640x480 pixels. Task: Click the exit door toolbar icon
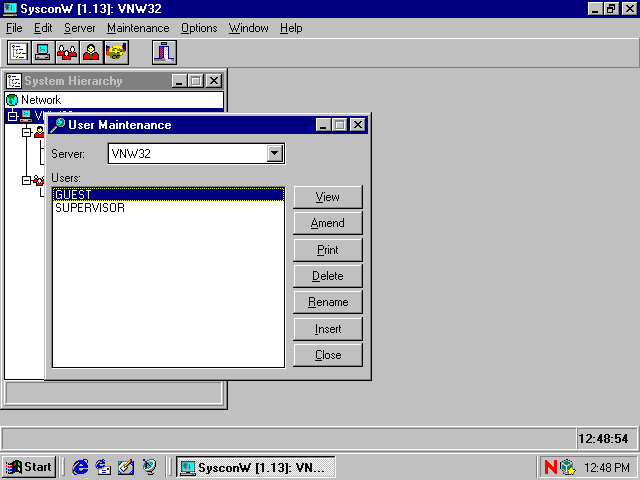pyautogui.click(x=164, y=52)
